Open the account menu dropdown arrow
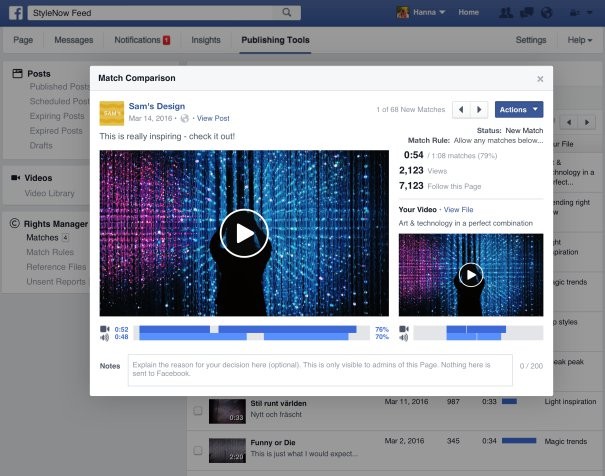Viewport: 605px width, 476px height. [589, 13]
